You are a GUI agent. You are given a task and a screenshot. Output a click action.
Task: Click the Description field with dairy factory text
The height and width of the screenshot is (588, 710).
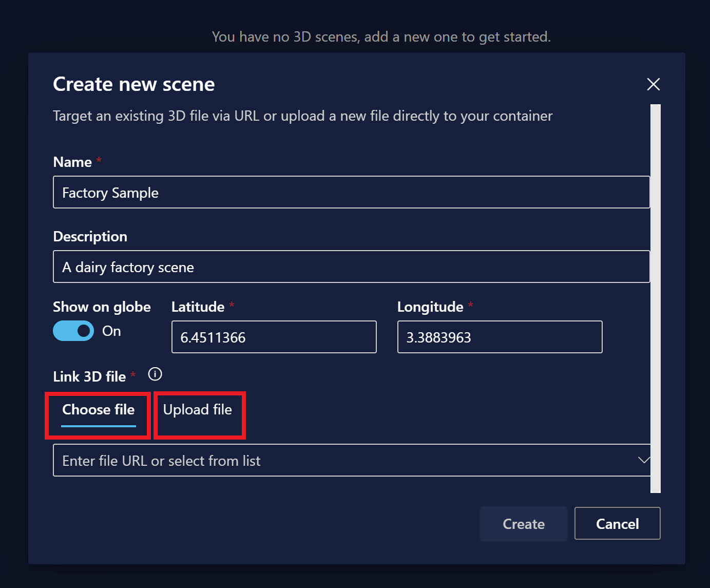tap(352, 267)
